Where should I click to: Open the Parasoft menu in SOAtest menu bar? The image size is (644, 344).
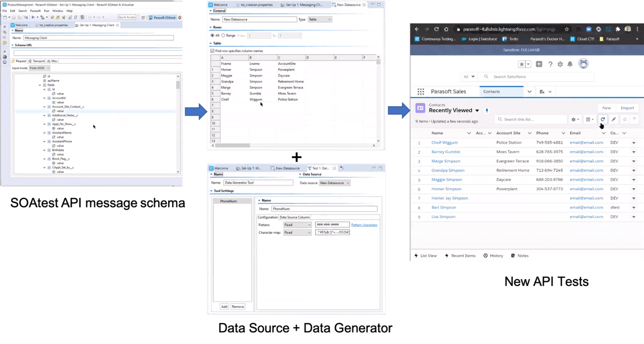point(36,11)
